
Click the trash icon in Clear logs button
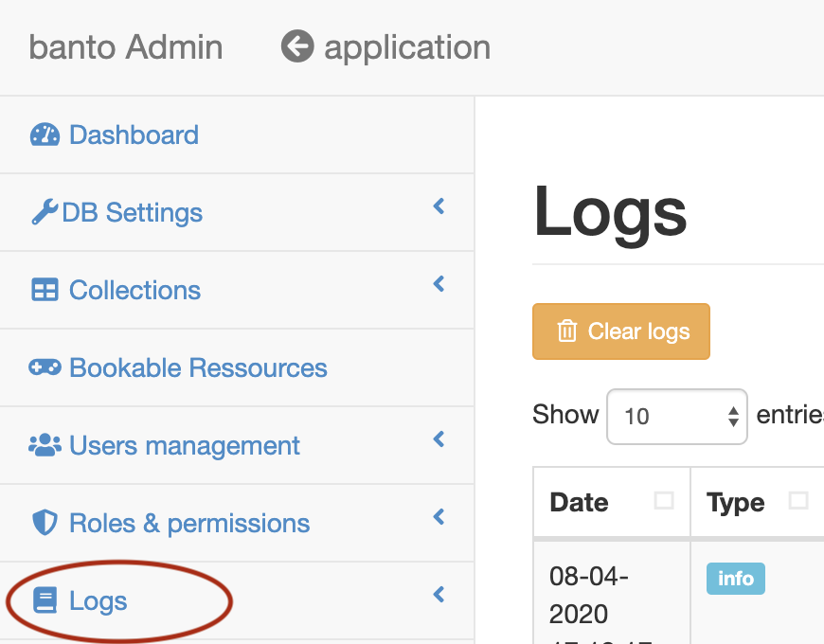click(567, 331)
